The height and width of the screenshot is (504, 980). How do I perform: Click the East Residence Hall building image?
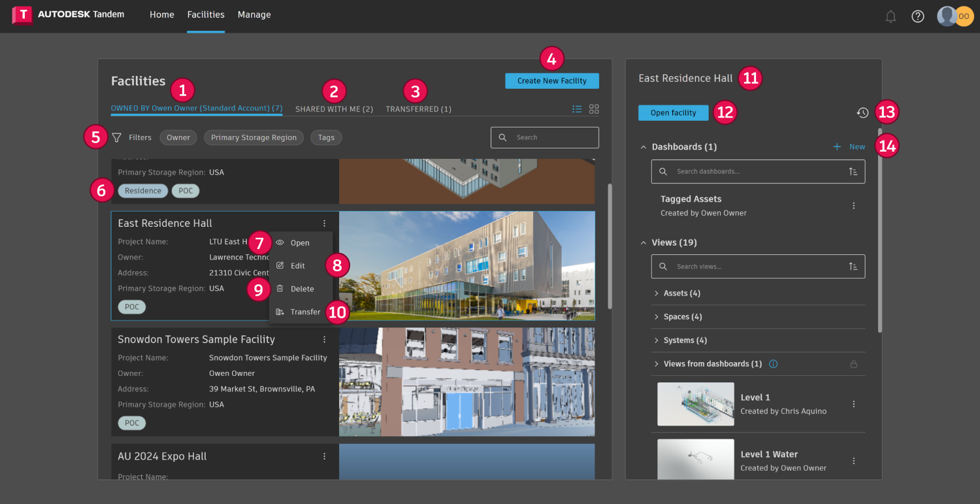(x=467, y=265)
